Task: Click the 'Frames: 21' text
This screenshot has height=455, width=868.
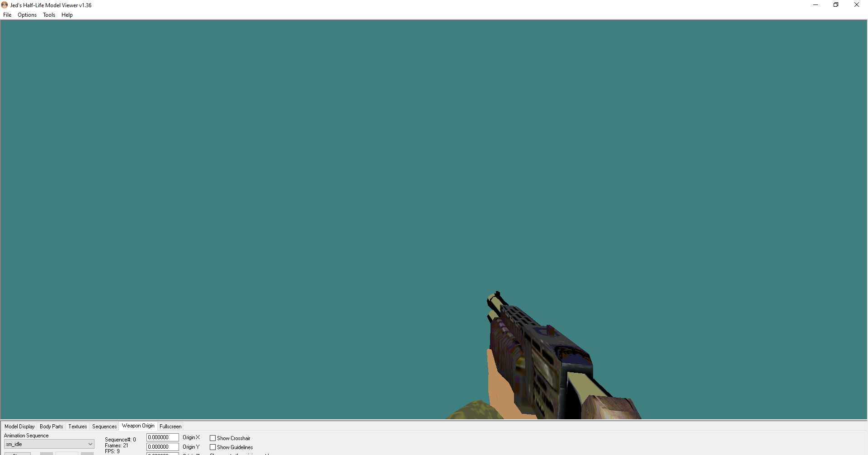Action: click(x=117, y=446)
